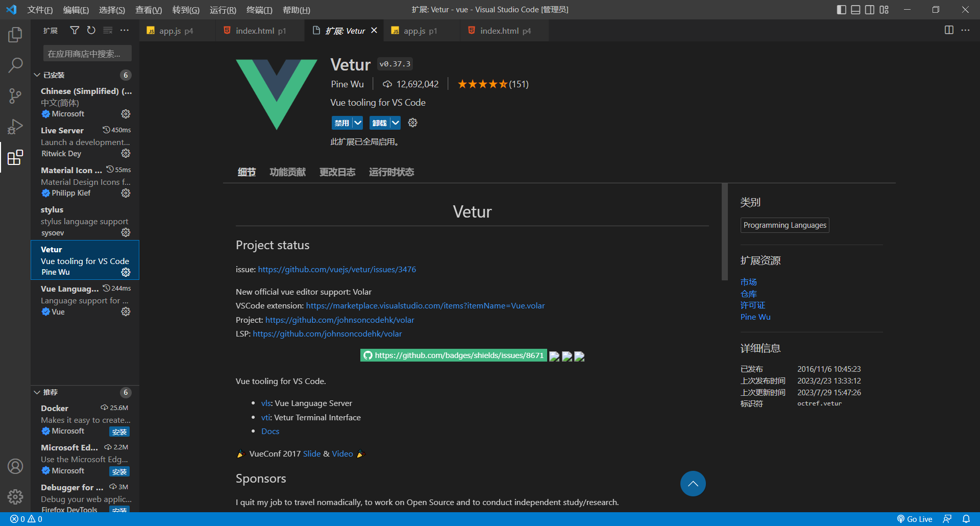
Task: Refresh the extensions list
Action: 91,31
